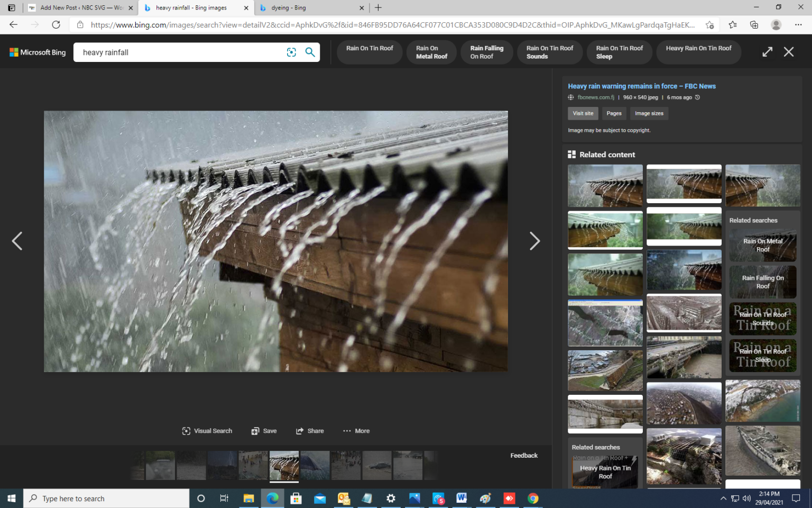Click the Feedback link
The width and height of the screenshot is (812, 508).
pos(523,456)
